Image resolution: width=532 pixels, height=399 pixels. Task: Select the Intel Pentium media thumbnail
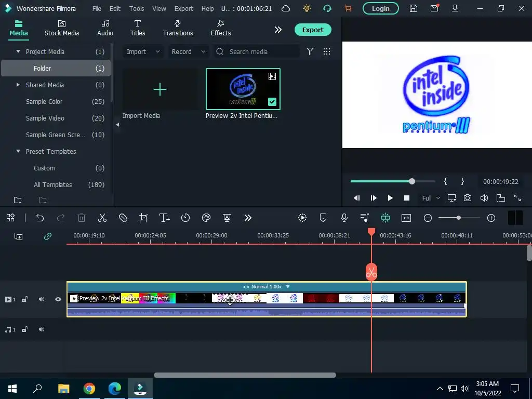pyautogui.click(x=243, y=89)
